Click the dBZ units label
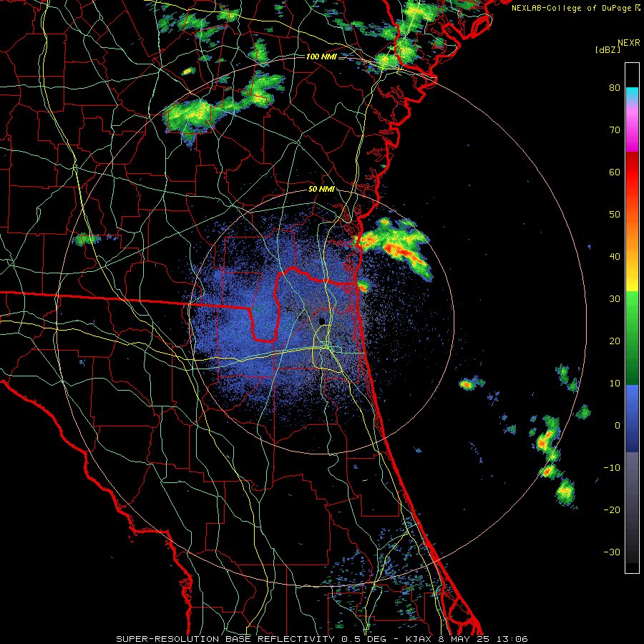This screenshot has height=644, width=644. pyautogui.click(x=608, y=49)
